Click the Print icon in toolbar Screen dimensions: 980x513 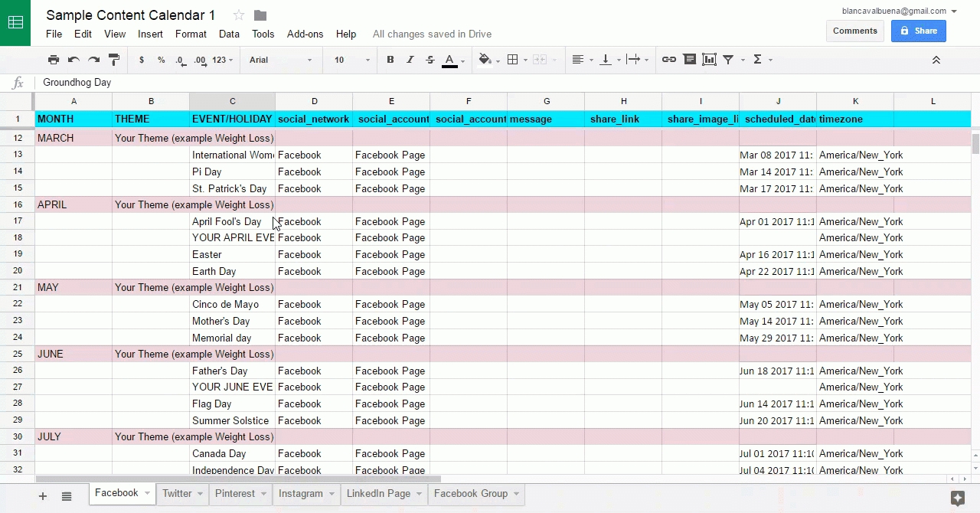point(53,60)
